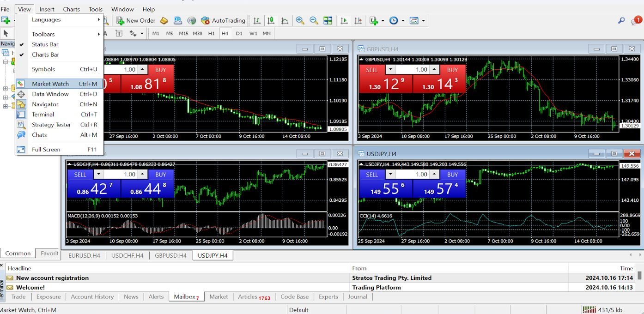Select the cursor arrow tool
This screenshot has height=314, width=644.
6,33
